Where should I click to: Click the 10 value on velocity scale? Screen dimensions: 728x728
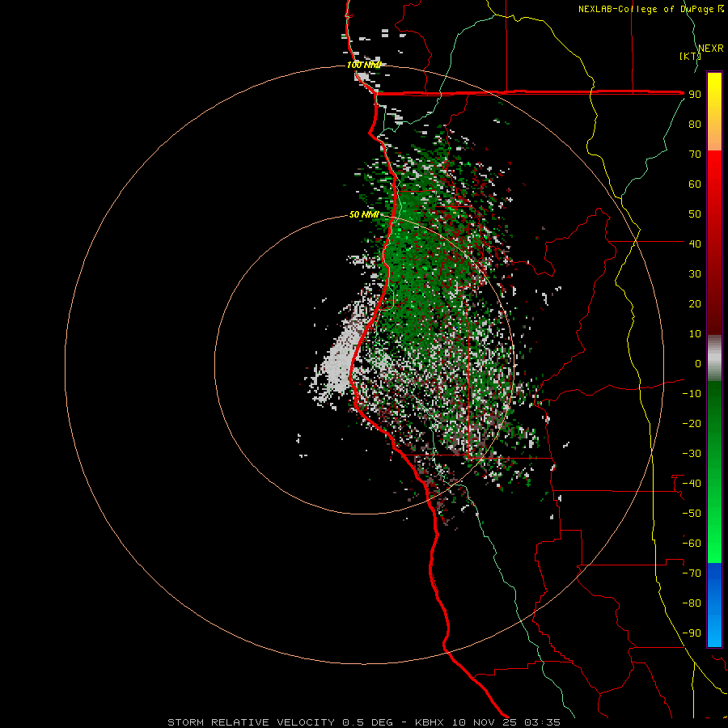[695, 334]
